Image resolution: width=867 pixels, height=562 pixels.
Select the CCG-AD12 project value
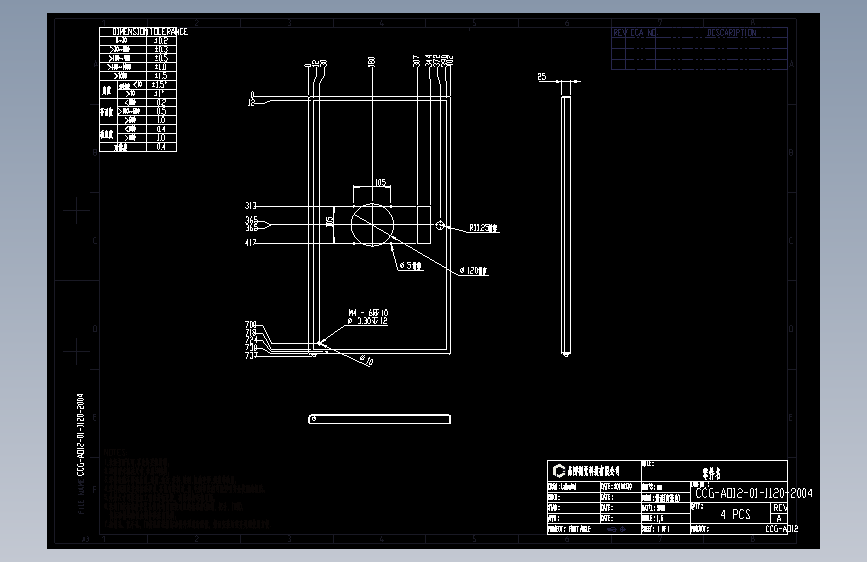click(782, 529)
